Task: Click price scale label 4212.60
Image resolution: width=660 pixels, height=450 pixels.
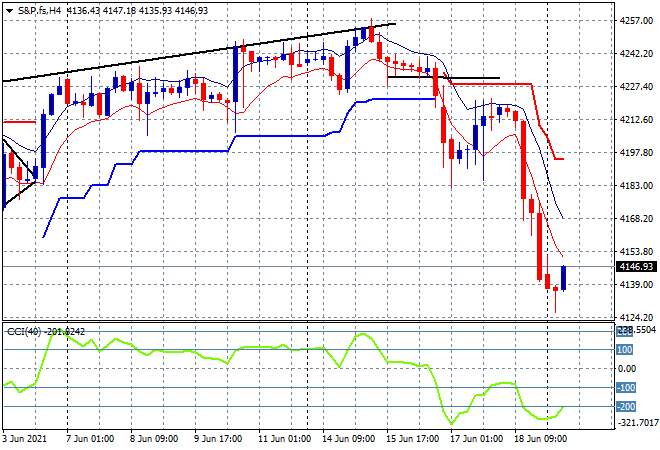Action: point(636,120)
